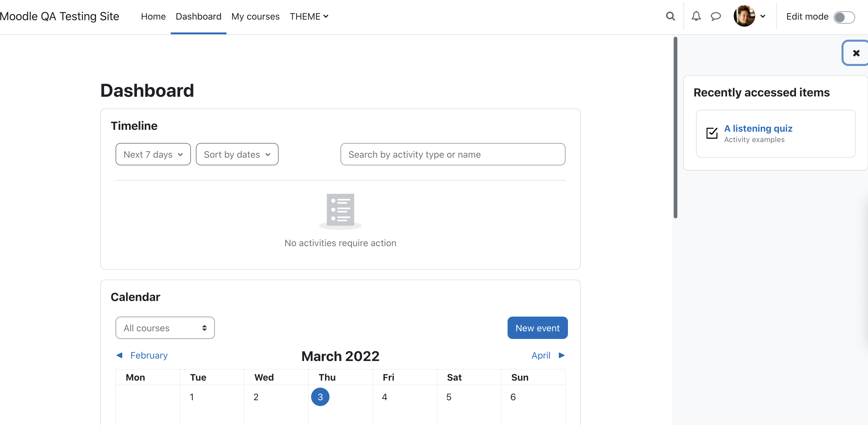Open the search magnifier icon
The width and height of the screenshot is (868, 425).
pyautogui.click(x=670, y=16)
